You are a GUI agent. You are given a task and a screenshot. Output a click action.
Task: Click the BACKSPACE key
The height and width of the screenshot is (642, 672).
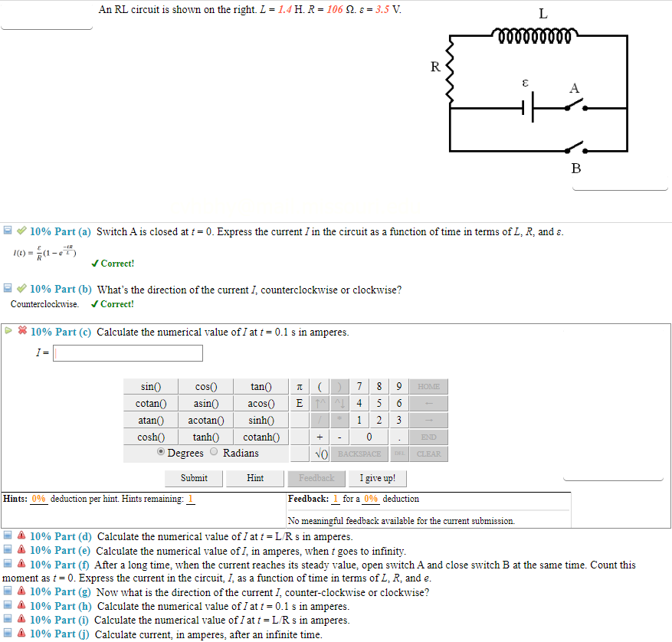point(359,454)
